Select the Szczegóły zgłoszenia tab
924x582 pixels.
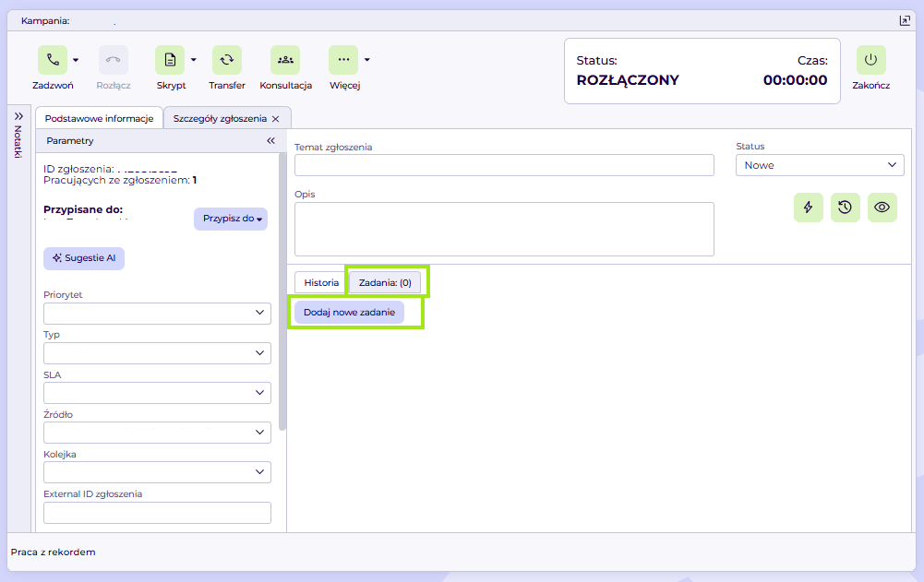(220, 118)
